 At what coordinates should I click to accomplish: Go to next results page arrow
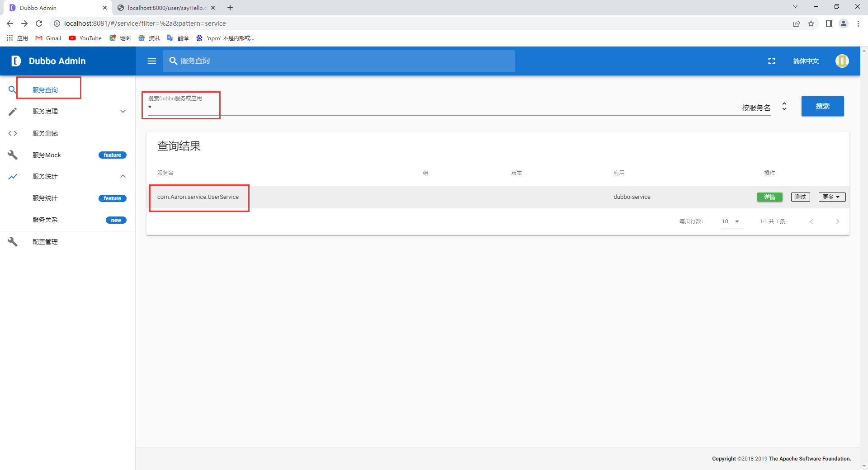[x=838, y=221]
